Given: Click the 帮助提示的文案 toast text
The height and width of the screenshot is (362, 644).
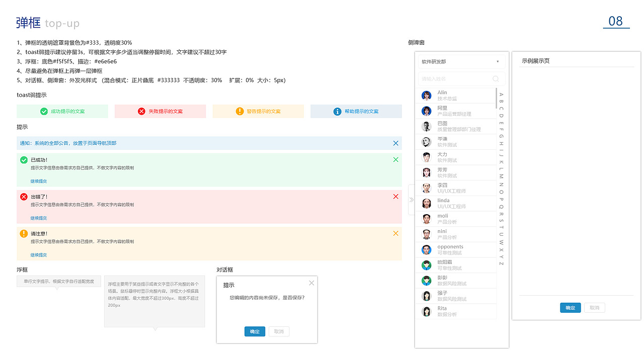Looking at the screenshot, I should (x=361, y=112).
